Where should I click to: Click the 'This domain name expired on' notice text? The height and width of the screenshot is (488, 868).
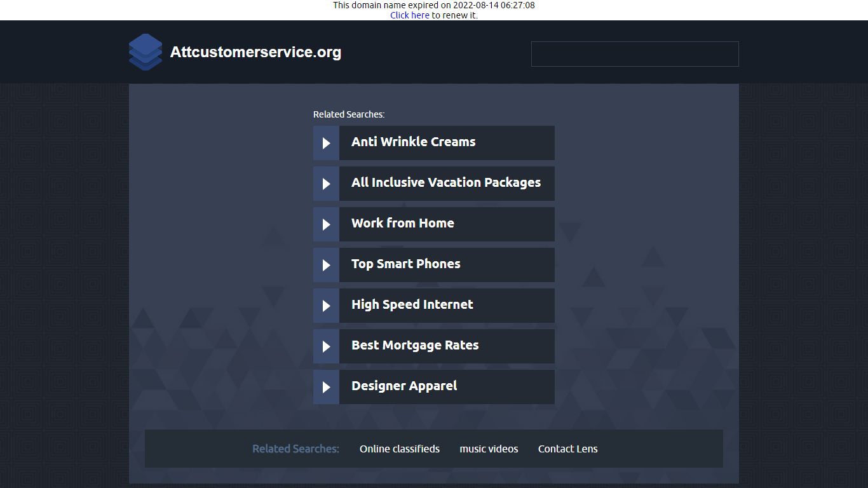click(x=434, y=5)
